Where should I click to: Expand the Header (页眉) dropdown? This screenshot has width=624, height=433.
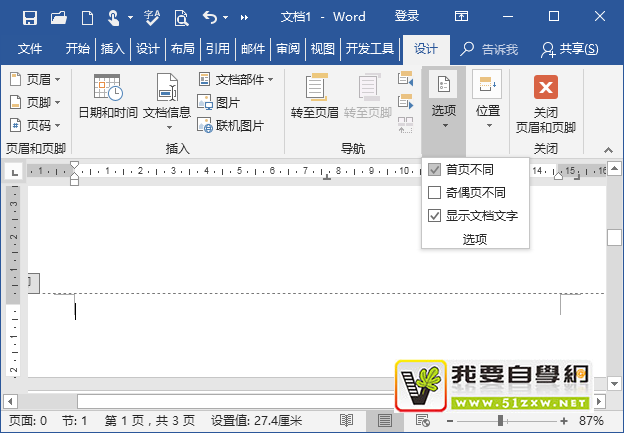(35, 79)
